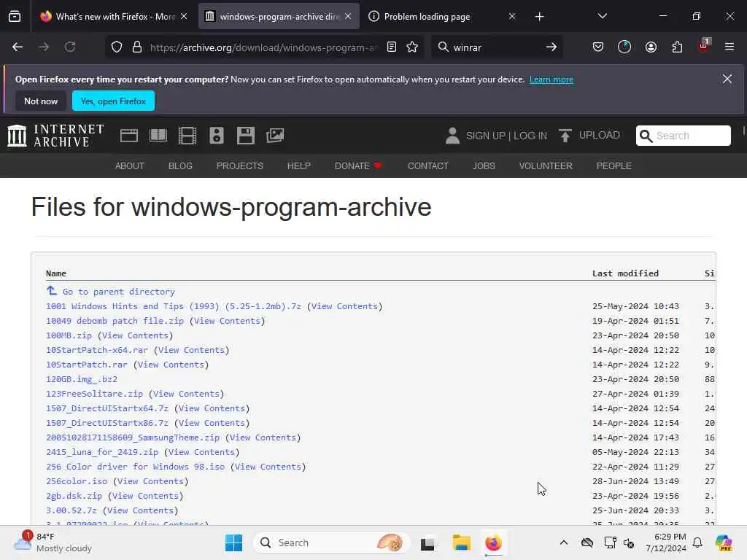Open Firefox View tab list icon
This screenshot has width=747, height=560.
15,17
